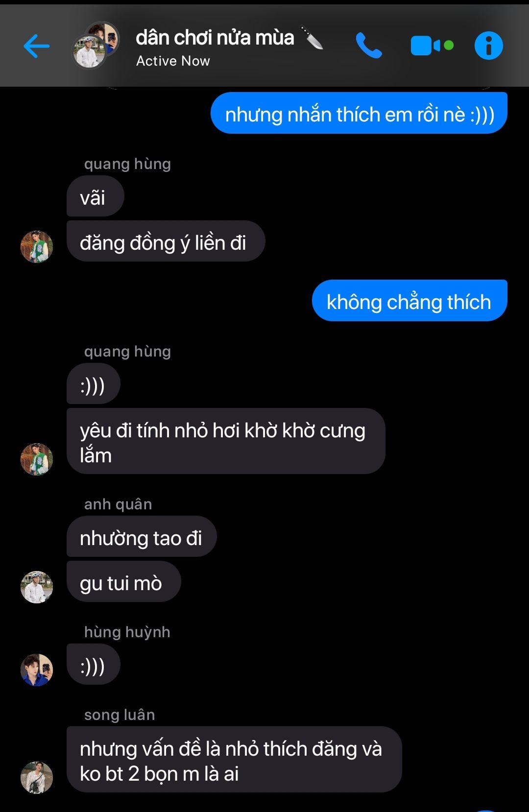This screenshot has width=529, height=812.
Task: Start a video call with the group
Action: pyautogui.click(x=432, y=46)
